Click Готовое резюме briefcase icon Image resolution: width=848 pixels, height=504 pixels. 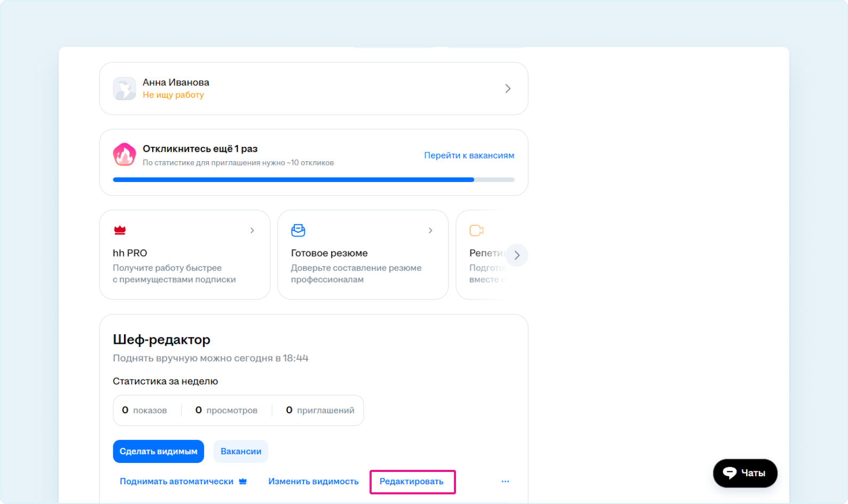tap(298, 230)
